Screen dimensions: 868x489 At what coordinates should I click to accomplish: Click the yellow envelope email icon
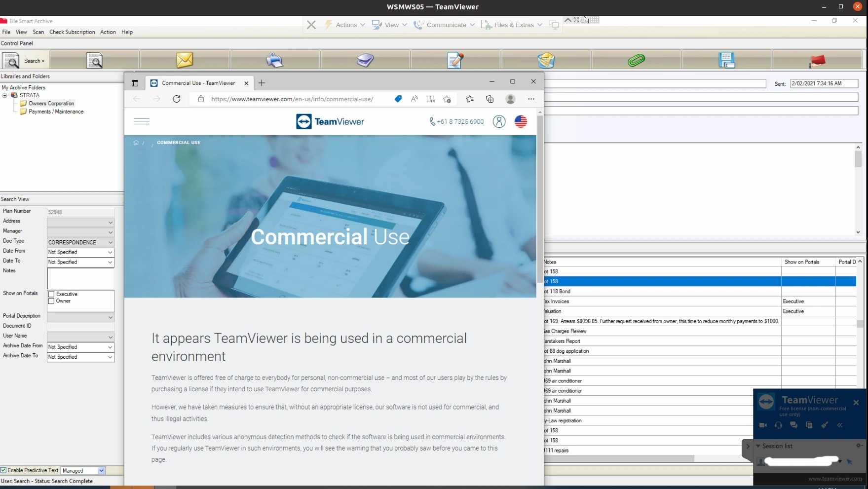[x=185, y=60]
